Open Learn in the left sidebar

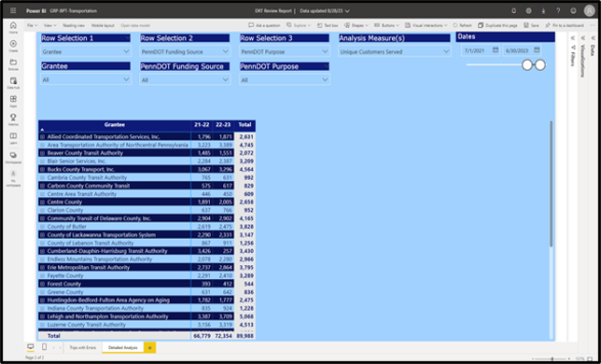(13, 138)
